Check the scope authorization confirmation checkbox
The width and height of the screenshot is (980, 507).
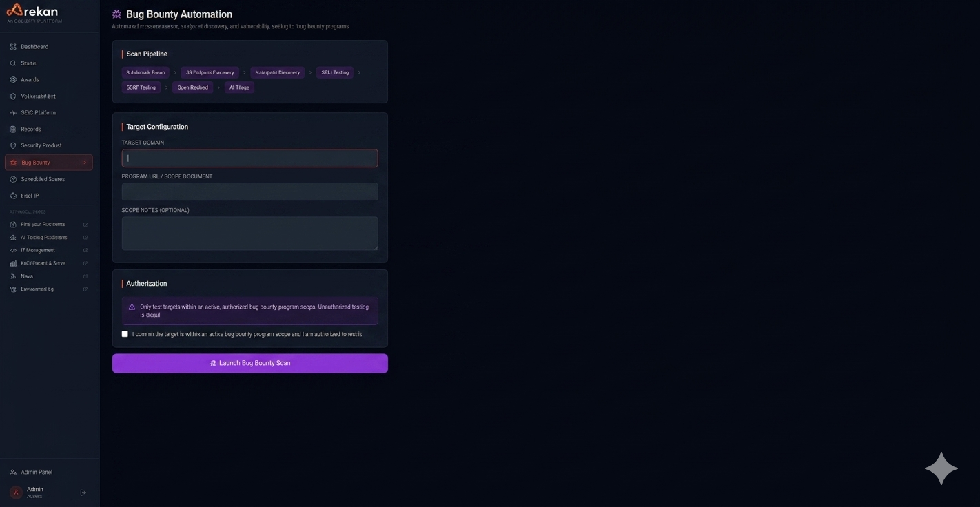click(x=125, y=333)
